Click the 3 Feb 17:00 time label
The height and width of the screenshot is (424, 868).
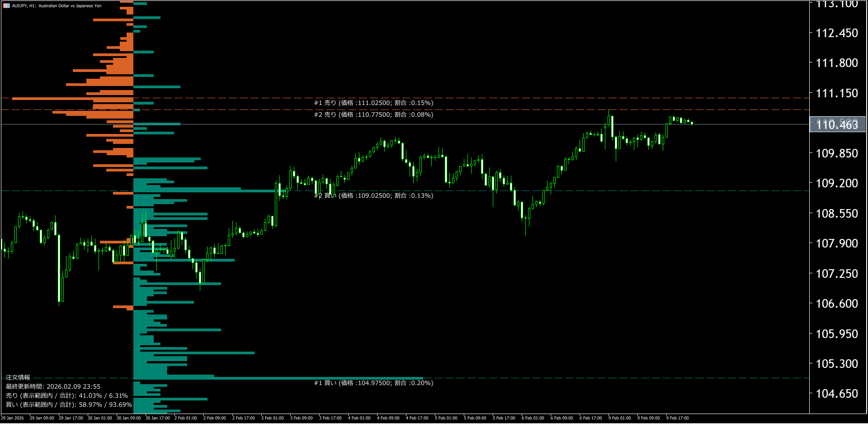click(330, 418)
